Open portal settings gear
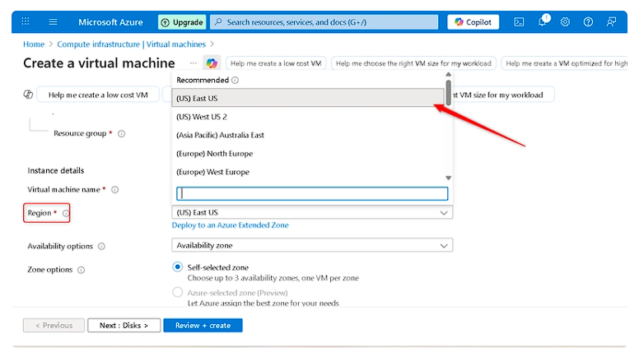Viewport: 644px width, 352px height. pyautogui.click(x=565, y=22)
